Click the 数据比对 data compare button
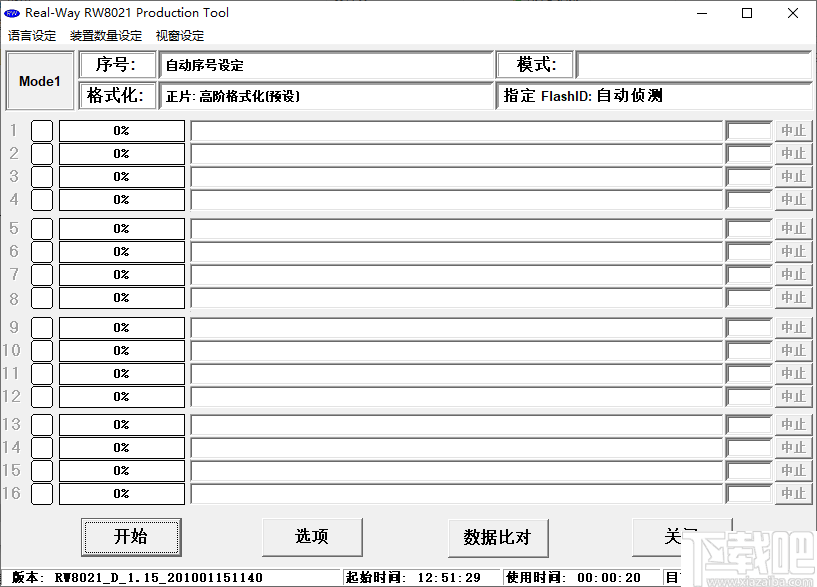Image resolution: width=817 pixels, height=587 pixels. 498,537
